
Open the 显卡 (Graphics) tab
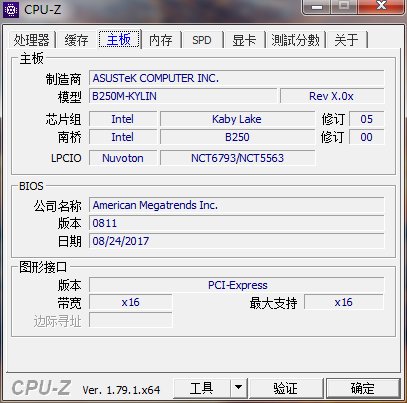tap(244, 40)
